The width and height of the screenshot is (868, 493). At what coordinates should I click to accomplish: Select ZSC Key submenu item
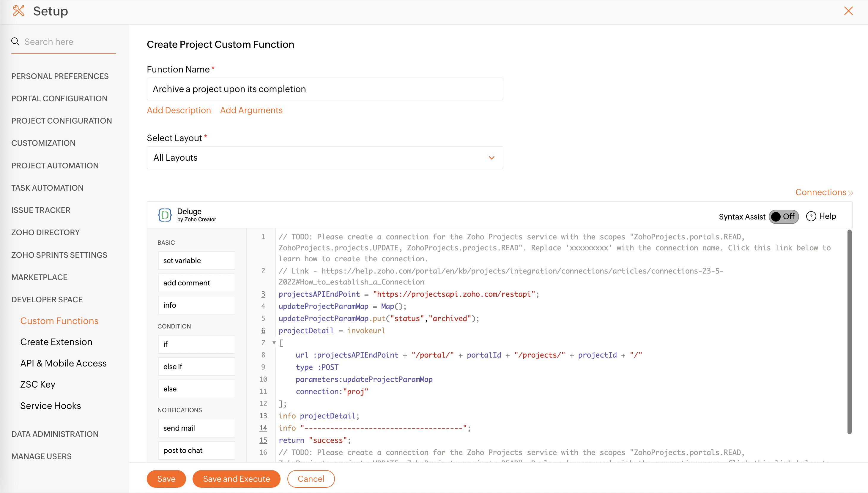pos(38,385)
